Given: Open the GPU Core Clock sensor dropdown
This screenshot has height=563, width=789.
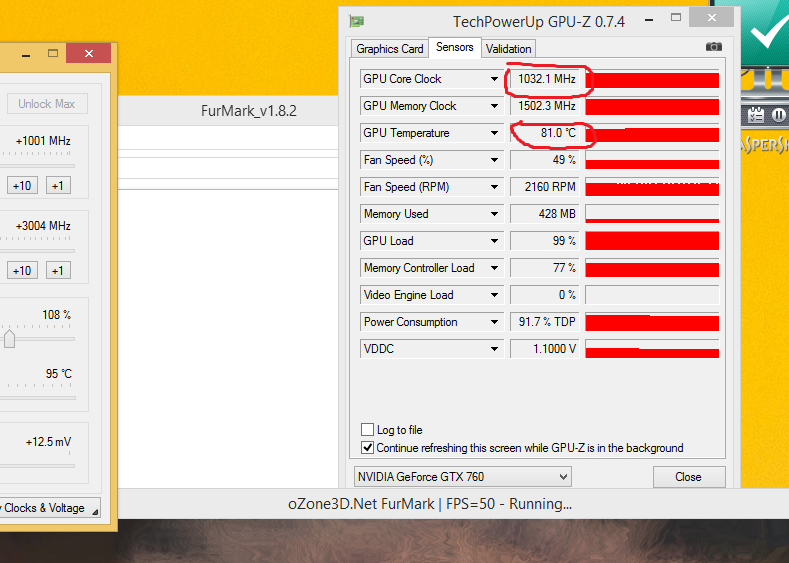Looking at the screenshot, I should point(494,79).
